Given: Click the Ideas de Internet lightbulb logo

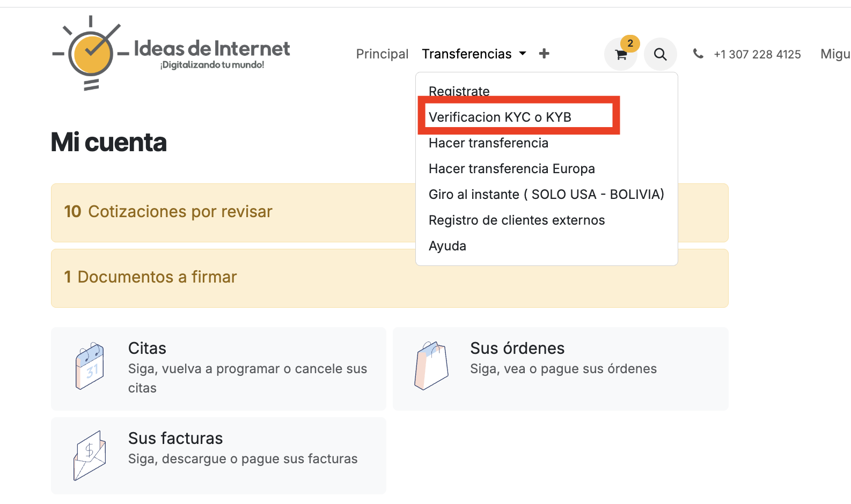Looking at the screenshot, I should pos(91,53).
